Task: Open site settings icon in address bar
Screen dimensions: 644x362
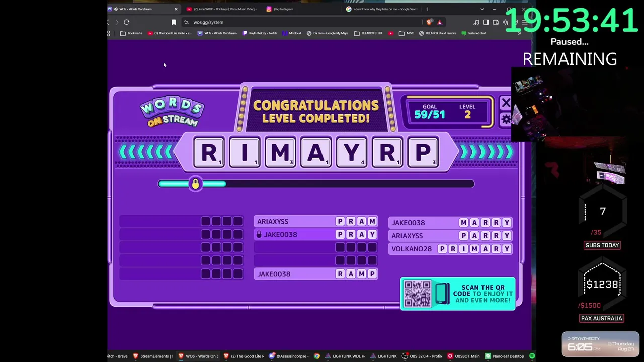Action: click(186, 22)
